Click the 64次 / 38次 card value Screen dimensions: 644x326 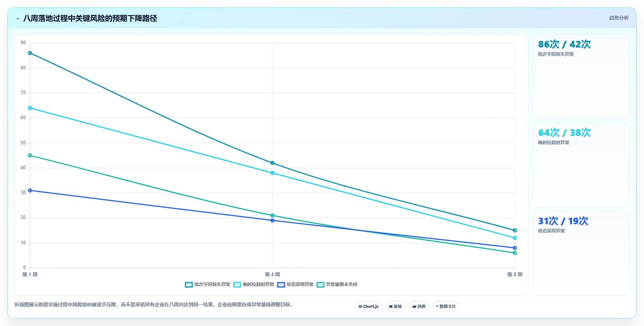pos(564,133)
